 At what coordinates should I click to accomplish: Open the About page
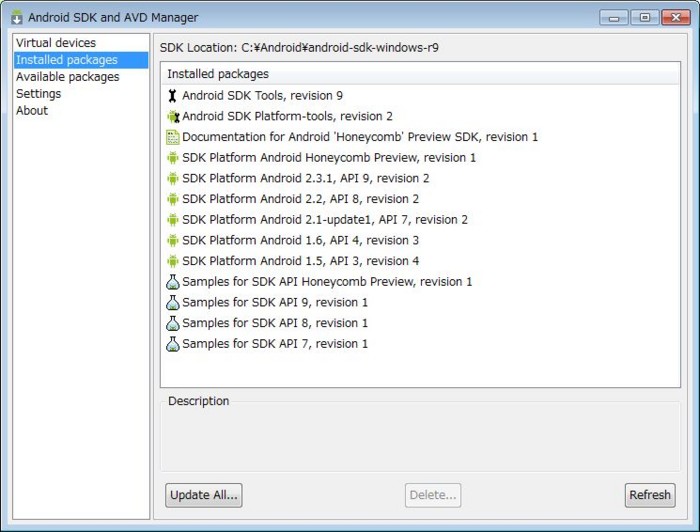click(x=81, y=111)
